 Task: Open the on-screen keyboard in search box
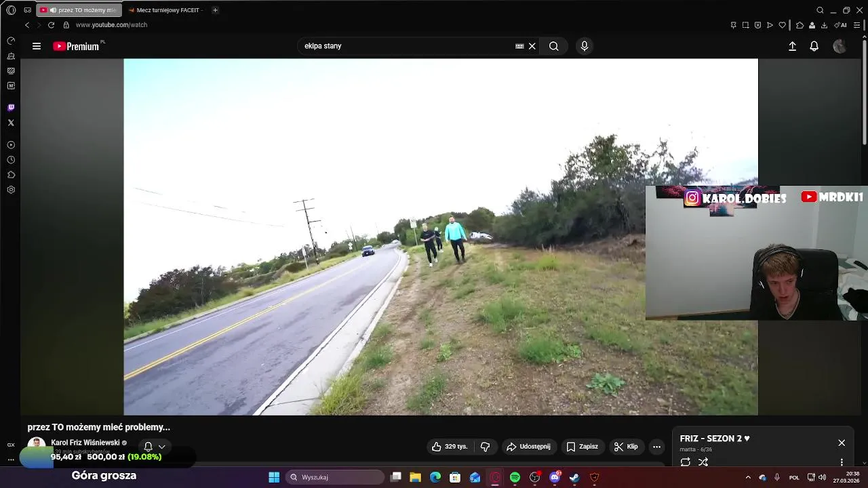519,46
